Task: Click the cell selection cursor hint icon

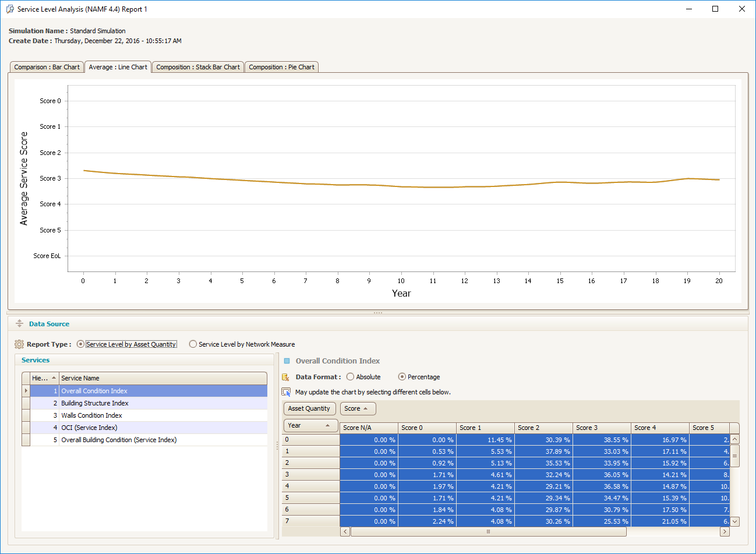Action: pyautogui.click(x=286, y=392)
